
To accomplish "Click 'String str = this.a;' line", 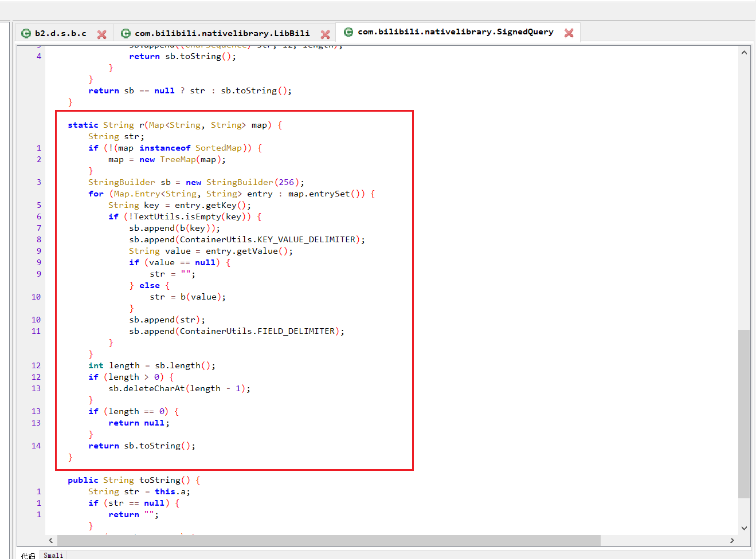I will 139,491.
